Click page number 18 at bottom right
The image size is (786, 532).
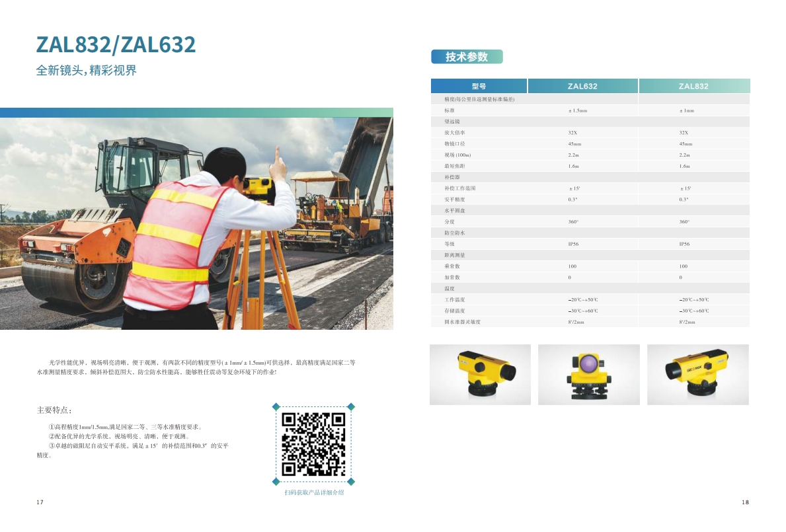coord(745,503)
